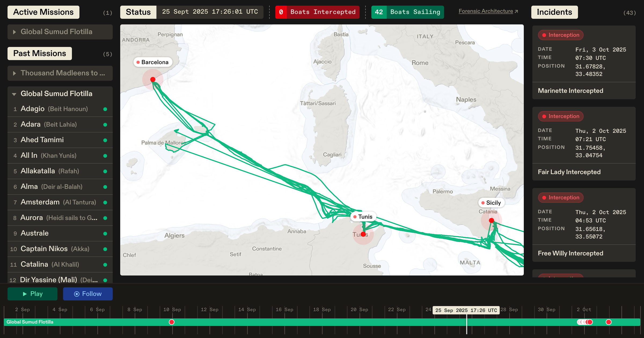Click the Interception tag dated 3 Oct
This screenshot has height=338, width=644.
point(561,35)
